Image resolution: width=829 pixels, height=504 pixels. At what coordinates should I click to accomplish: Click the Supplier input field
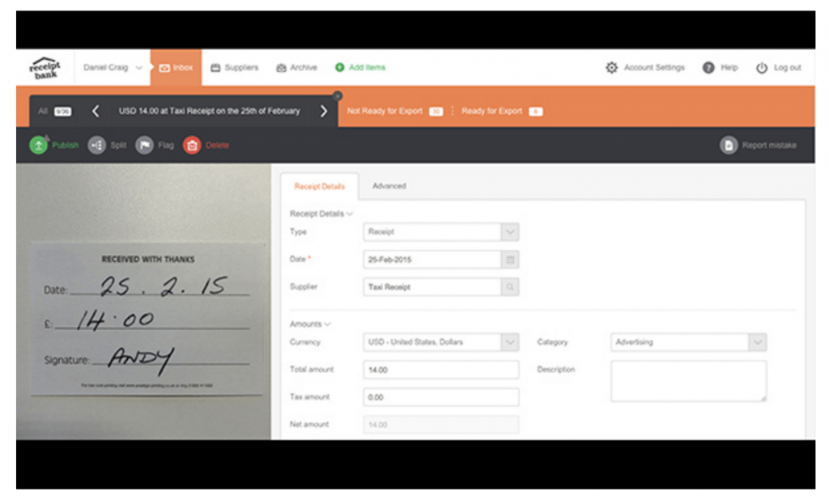432,287
